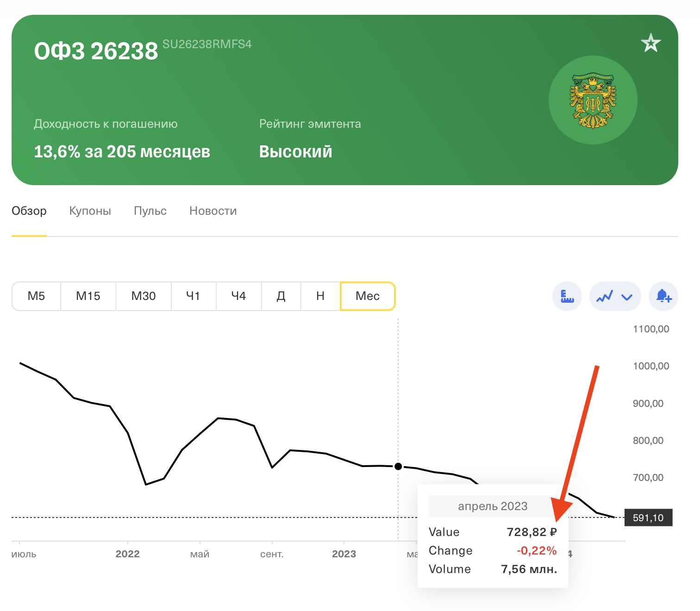Switch to the Купоны tab
700x611 pixels.
coord(90,211)
